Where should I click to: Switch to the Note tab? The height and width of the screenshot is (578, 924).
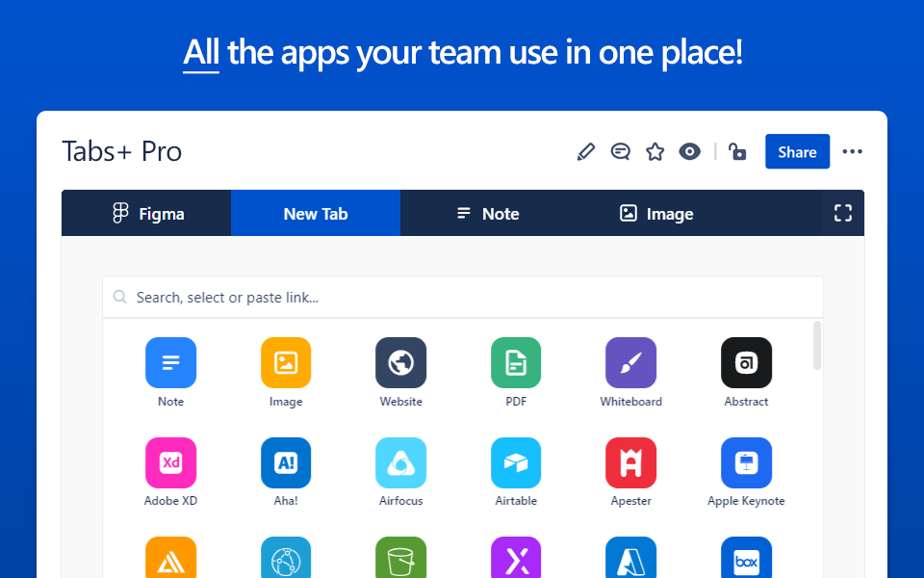[x=488, y=213]
